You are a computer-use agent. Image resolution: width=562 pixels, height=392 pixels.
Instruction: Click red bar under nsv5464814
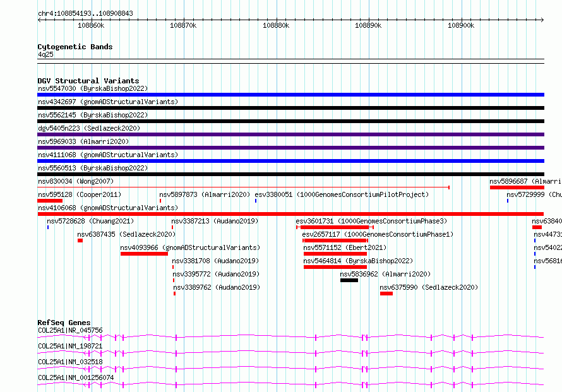click(x=335, y=267)
